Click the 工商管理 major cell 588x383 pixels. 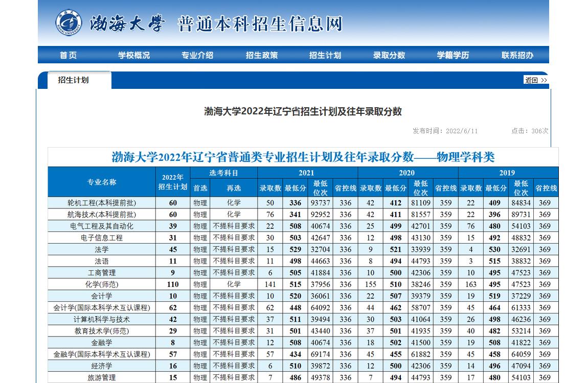click(x=102, y=273)
